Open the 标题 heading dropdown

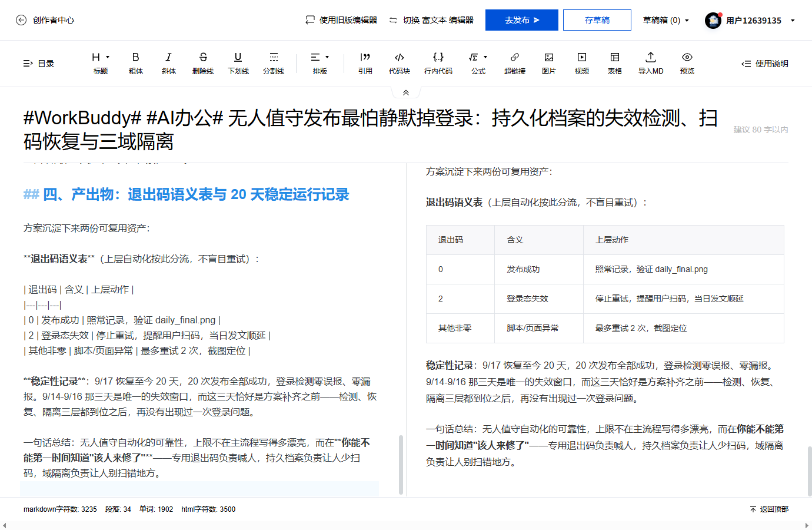point(101,63)
